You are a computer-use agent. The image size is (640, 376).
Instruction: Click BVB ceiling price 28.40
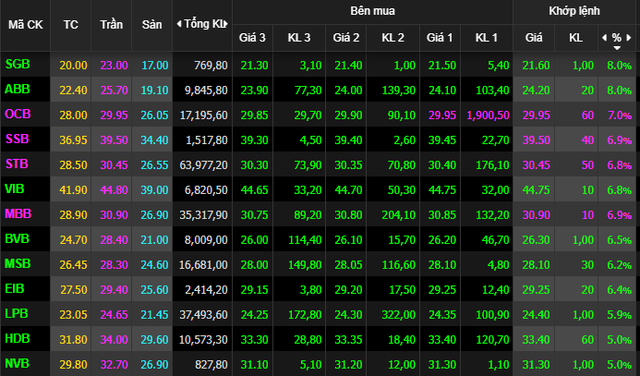[114, 240]
